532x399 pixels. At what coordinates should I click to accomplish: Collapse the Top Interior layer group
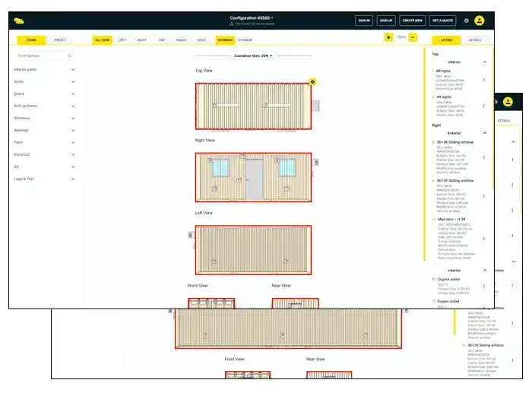[x=486, y=62]
